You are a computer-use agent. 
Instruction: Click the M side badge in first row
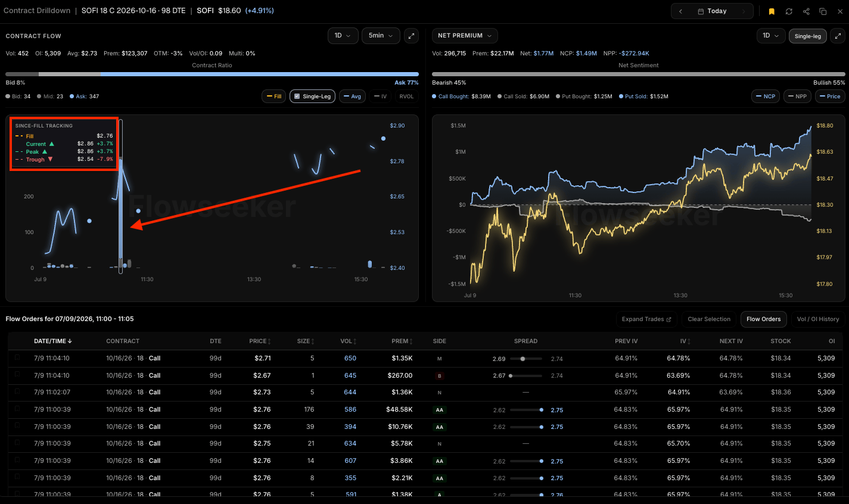click(440, 359)
